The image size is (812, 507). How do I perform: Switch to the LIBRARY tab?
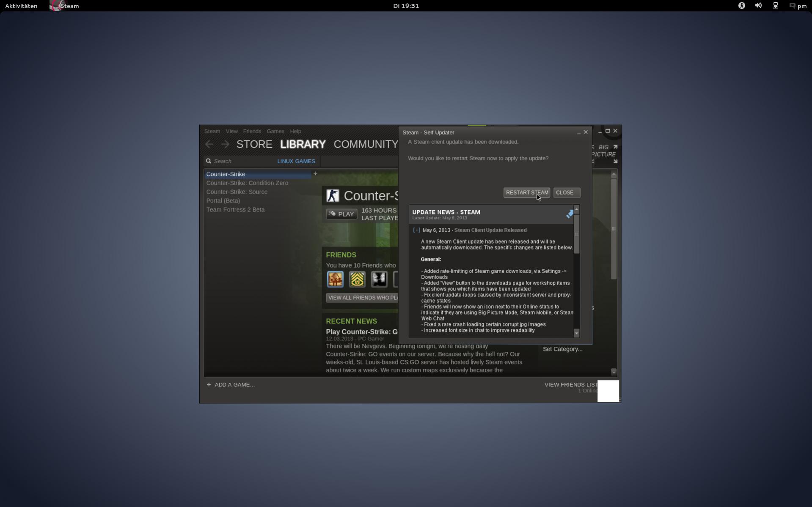coord(303,144)
